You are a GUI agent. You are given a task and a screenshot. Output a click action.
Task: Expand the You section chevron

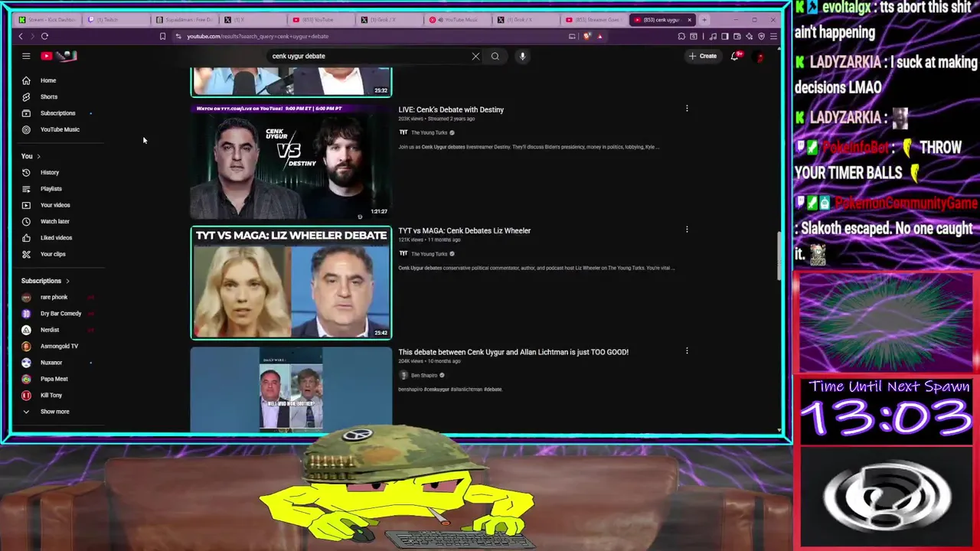click(x=38, y=156)
